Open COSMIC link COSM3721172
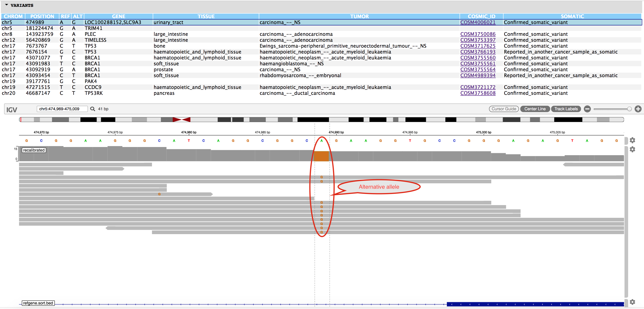Viewport: 644px width, 309px height. (x=478, y=87)
